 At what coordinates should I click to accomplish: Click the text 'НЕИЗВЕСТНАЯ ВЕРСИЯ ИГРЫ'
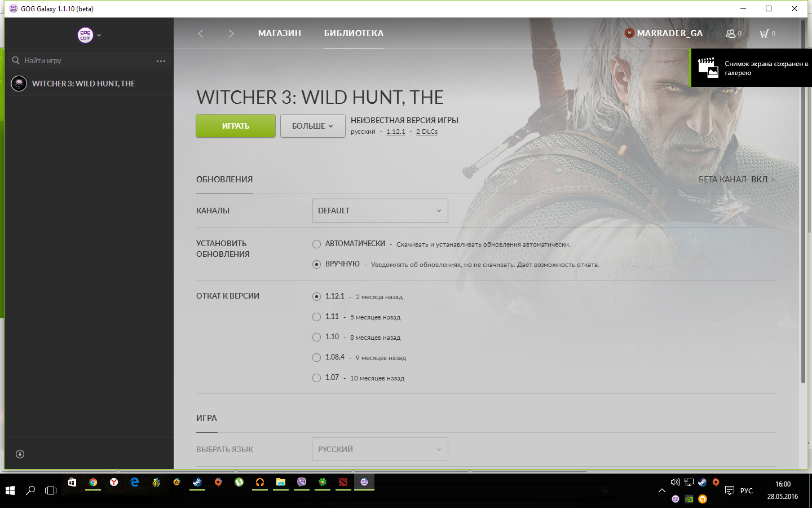404,120
